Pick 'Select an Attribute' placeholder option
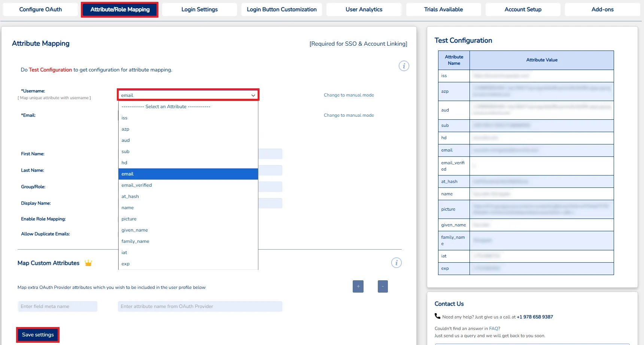This screenshot has height=345, width=644. point(188,107)
